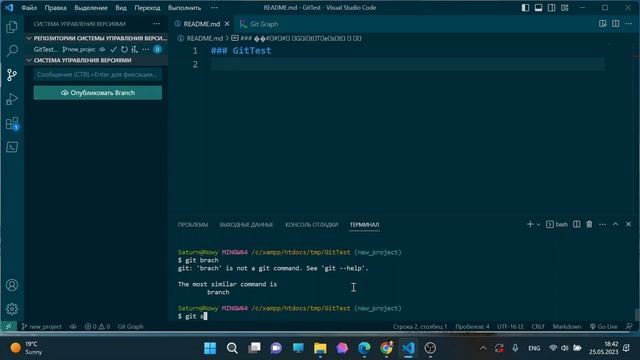Open the Windows Start menu
Viewport: 640px width, 360px height.
(x=210, y=348)
